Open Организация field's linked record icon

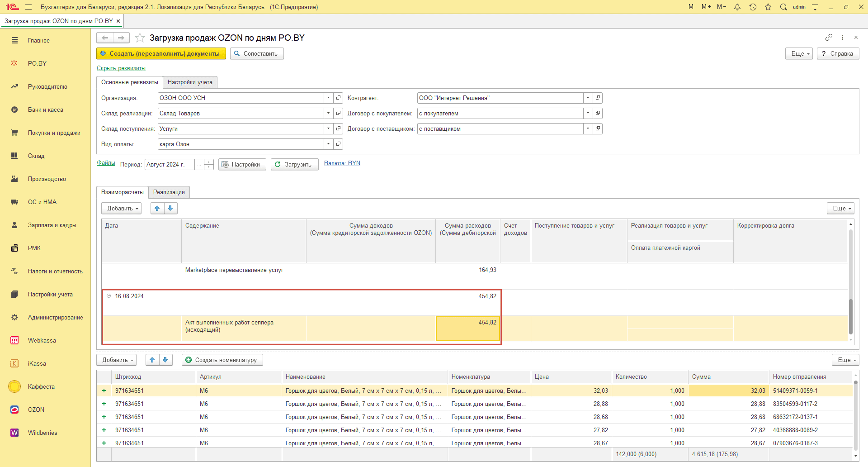point(338,98)
